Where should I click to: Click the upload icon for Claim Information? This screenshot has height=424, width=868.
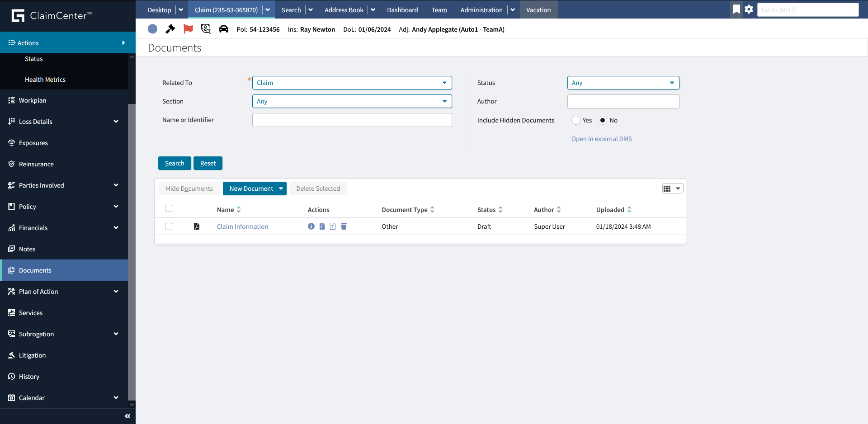[333, 226]
